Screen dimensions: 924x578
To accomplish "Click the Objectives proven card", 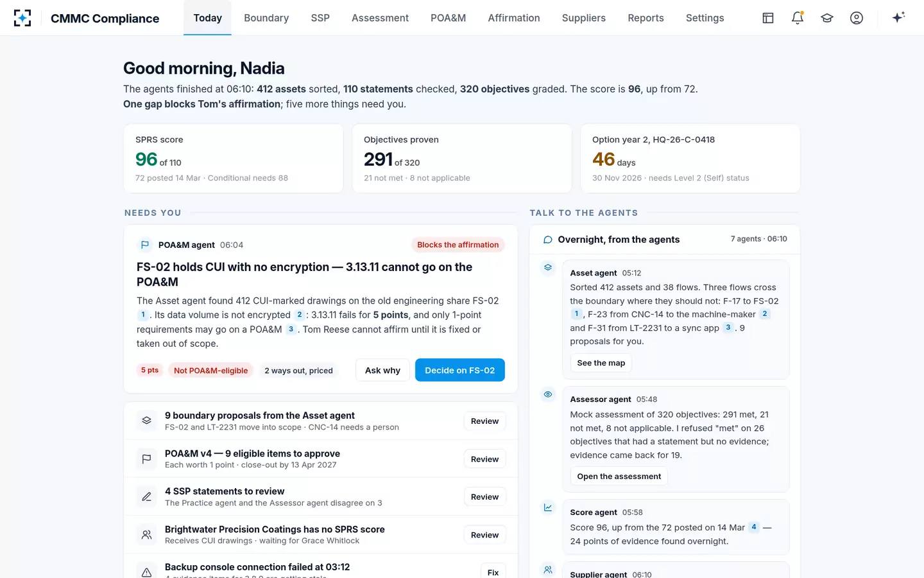I will (462, 159).
